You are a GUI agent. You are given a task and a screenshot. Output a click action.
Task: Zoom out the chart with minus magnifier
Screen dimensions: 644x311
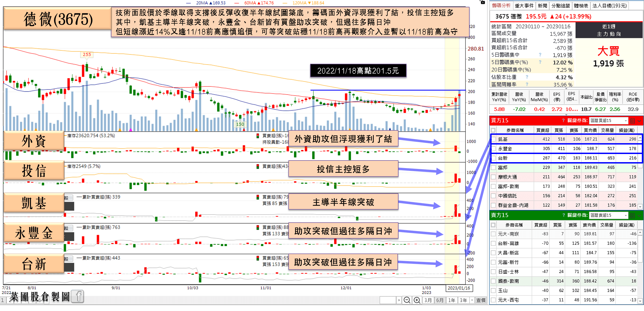pos(407,300)
